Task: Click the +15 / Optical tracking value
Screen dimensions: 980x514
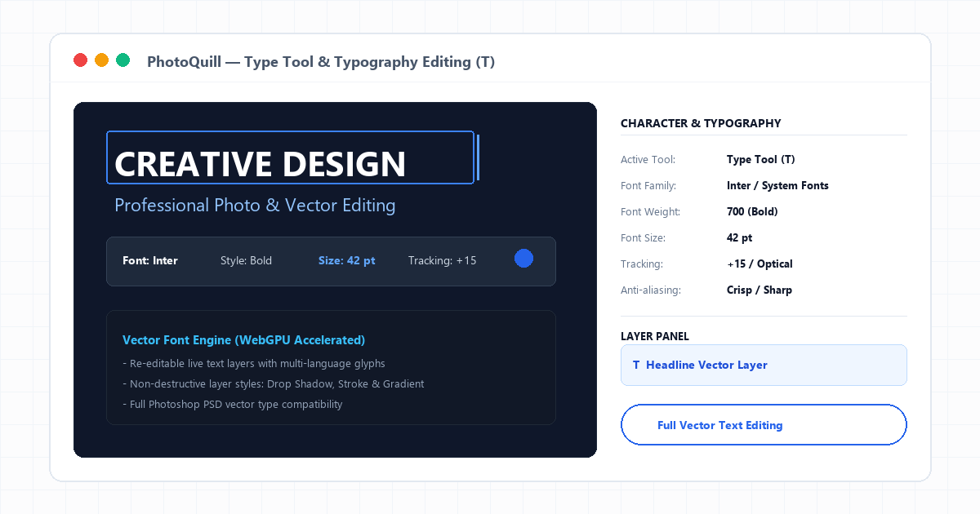Action: click(759, 264)
